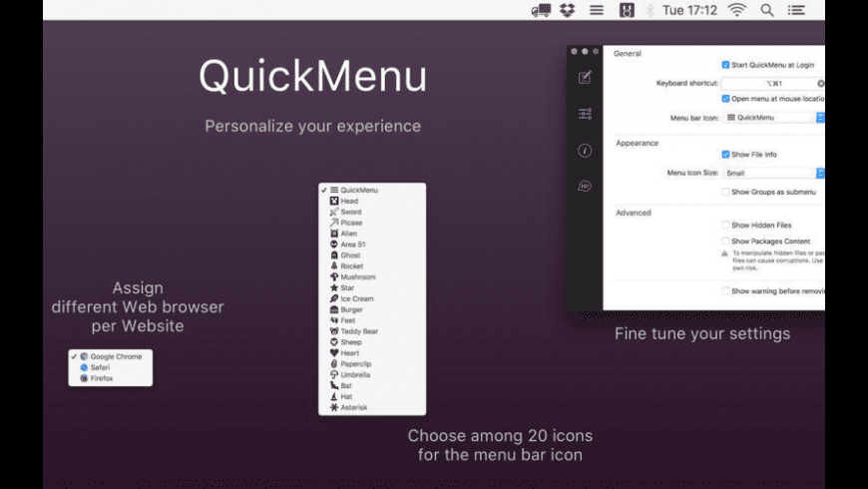Open the QuickMenu hamburger icon in menu bar
This screenshot has width=868, height=489.
[x=597, y=10]
